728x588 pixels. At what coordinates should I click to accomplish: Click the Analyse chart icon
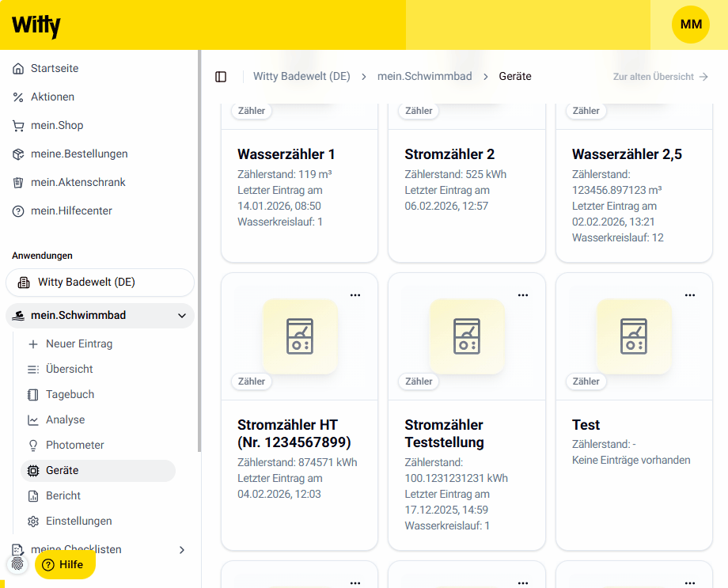click(33, 420)
